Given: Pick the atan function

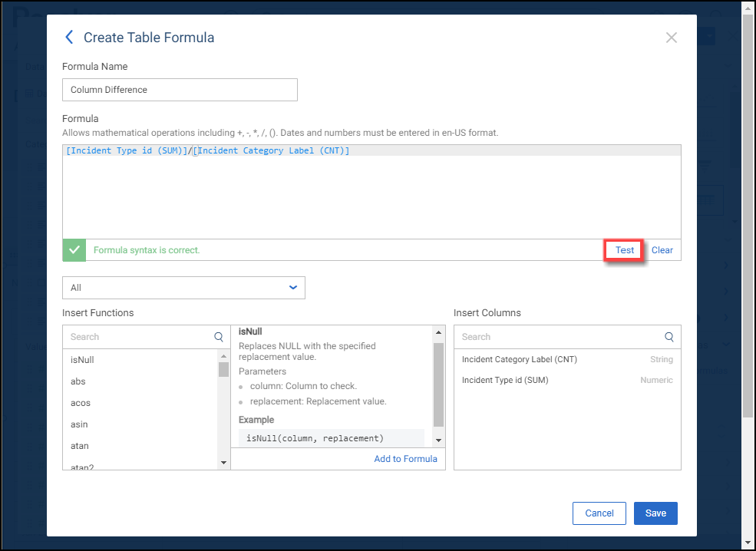Looking at the screenshot, I should (x=80, y=446).
